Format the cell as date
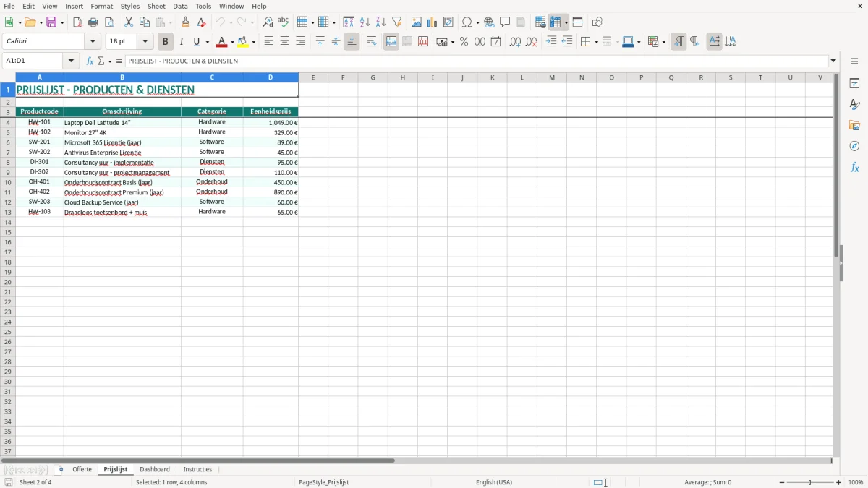The height and width of the screenshot is (488, 868). (x=495, y=42)
